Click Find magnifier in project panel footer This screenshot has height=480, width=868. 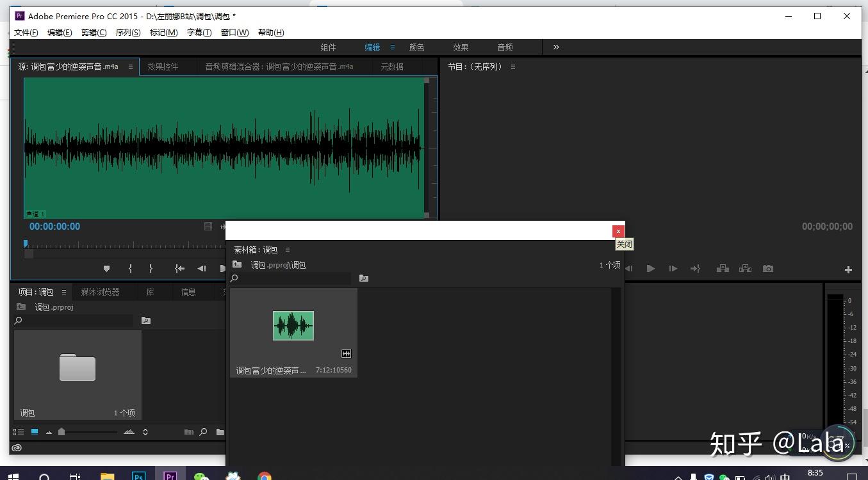(203, 432)
